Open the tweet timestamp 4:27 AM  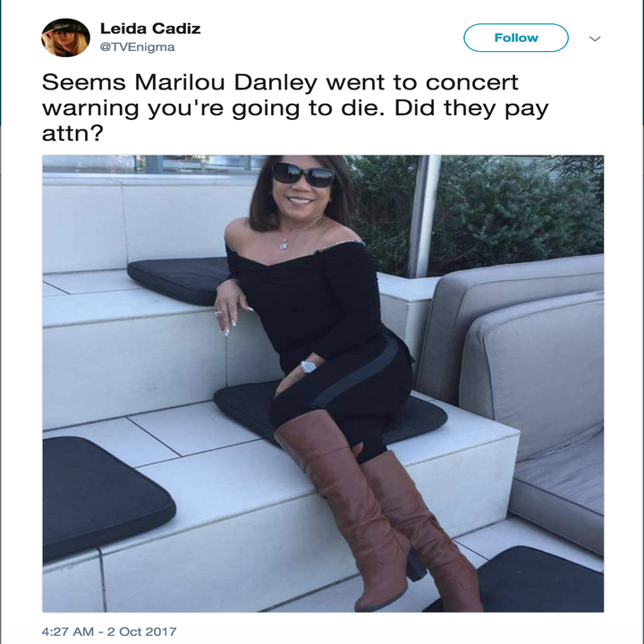pyautogui.click(x=68, y=631)
